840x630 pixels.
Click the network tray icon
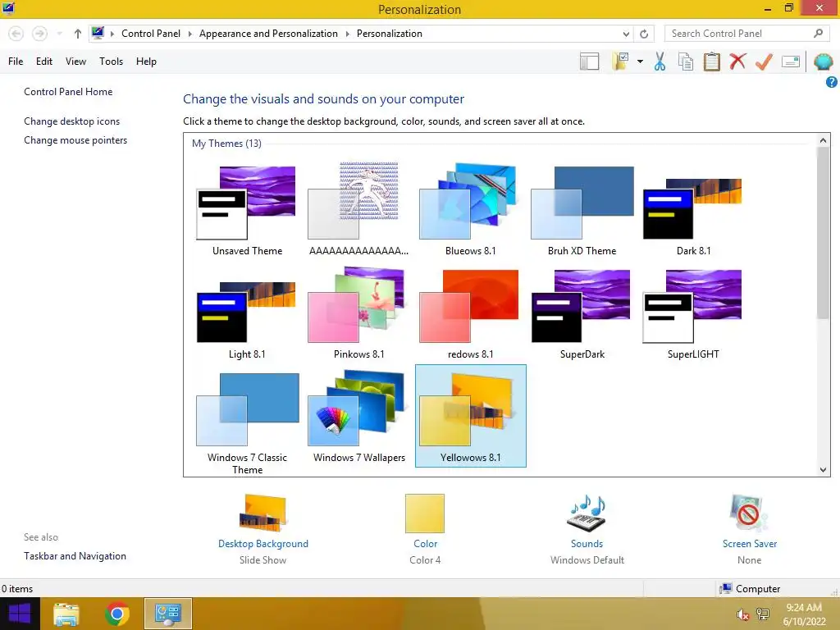point(762,614)
